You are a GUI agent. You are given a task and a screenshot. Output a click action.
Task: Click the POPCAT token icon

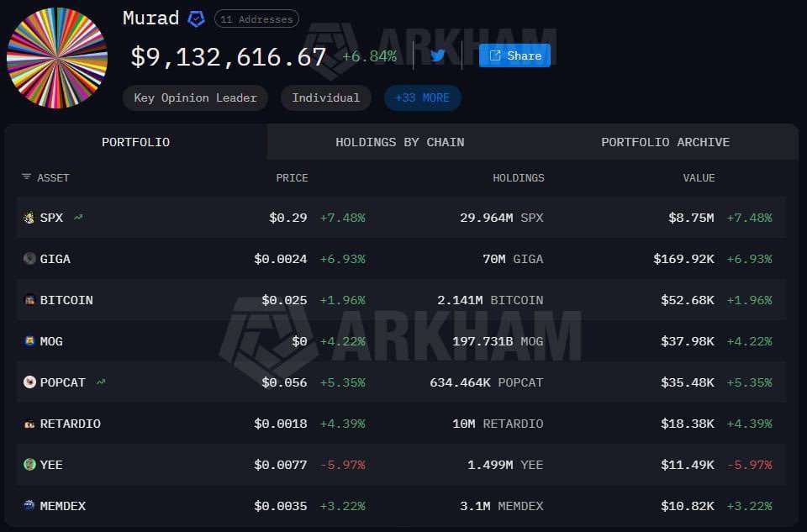pos(29,382)
